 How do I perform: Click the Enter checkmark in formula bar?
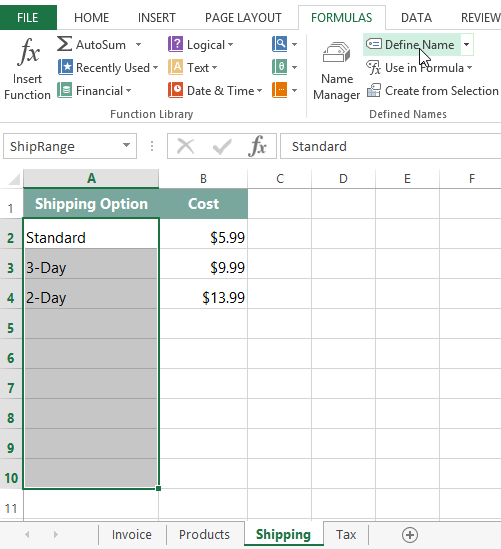(222, 146)
